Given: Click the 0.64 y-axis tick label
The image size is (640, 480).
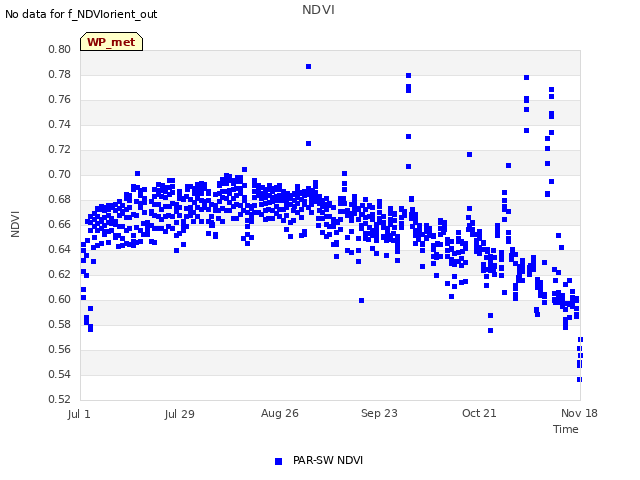Looking at the screenshot, I should coord(59,249).
